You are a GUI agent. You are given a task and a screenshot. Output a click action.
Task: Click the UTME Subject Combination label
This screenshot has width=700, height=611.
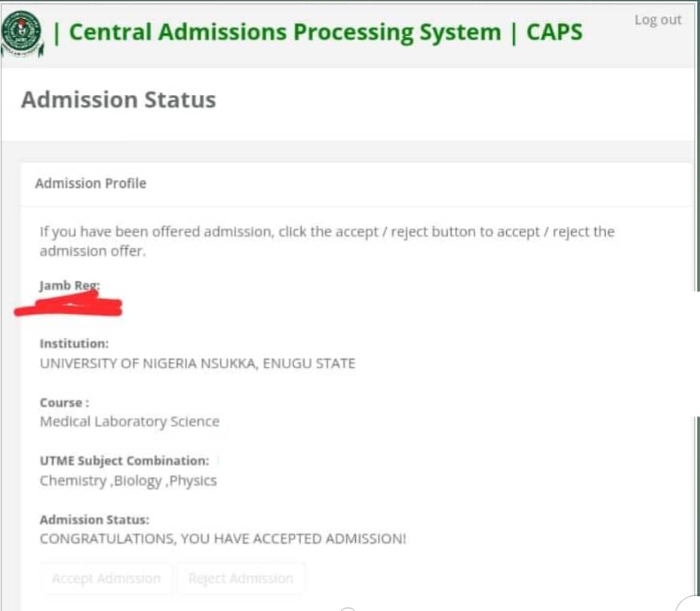click(x=124, y=461)
